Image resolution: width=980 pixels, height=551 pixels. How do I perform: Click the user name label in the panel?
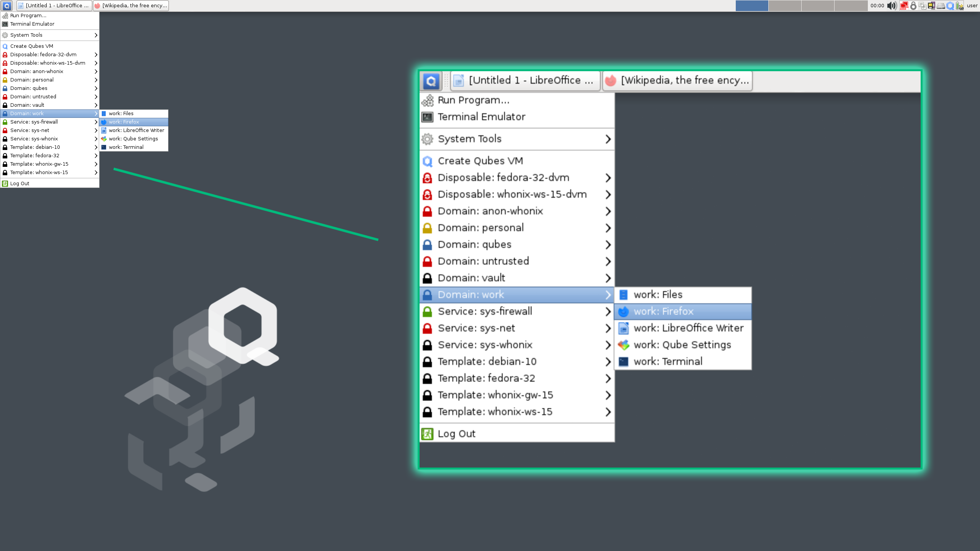pos(972,6)
